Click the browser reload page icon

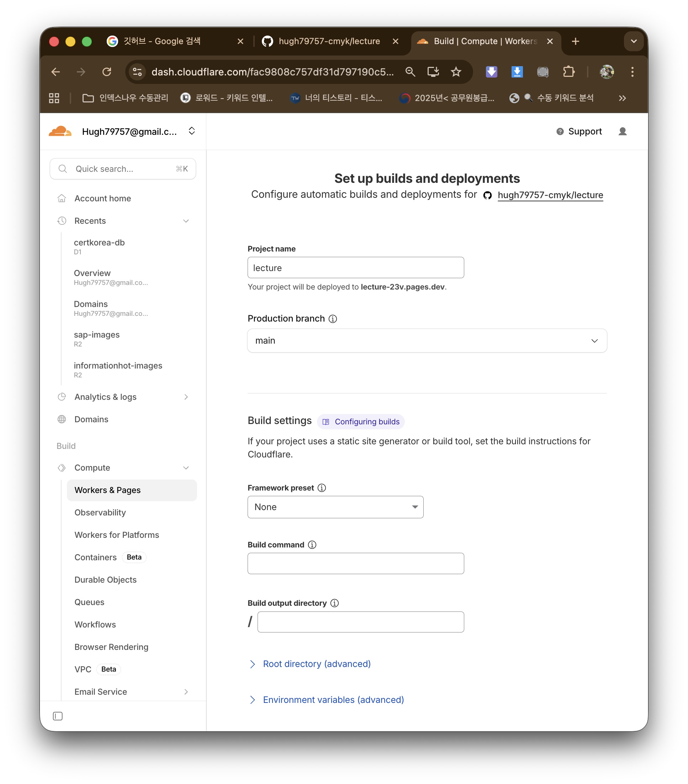click(107, 72)
